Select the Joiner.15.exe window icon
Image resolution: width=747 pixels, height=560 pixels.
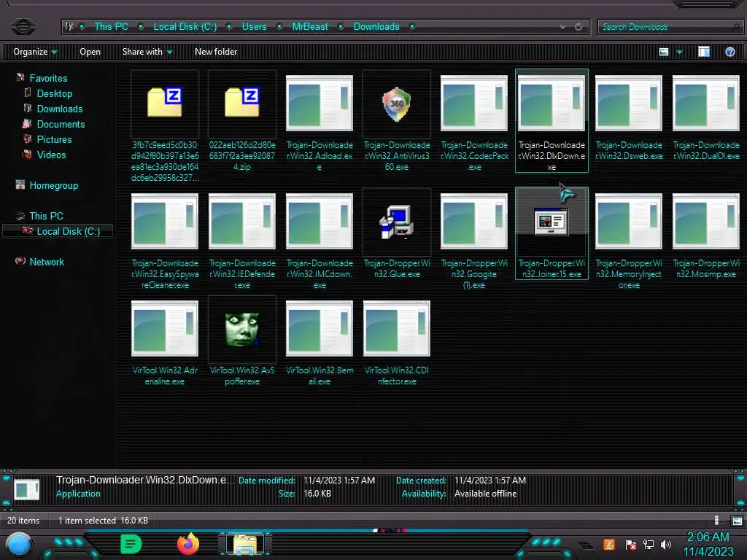551,222
